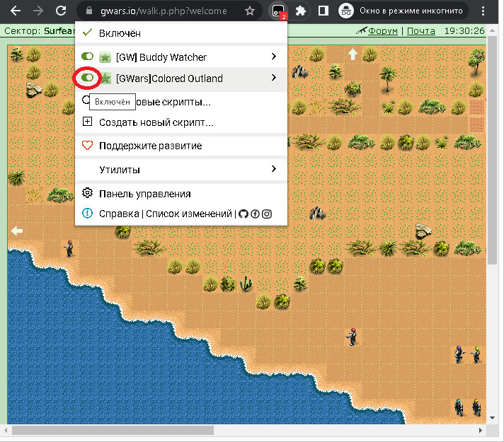Click the gear icon of Панель управления
Screen dimensions: 504x442
[87, 193]
